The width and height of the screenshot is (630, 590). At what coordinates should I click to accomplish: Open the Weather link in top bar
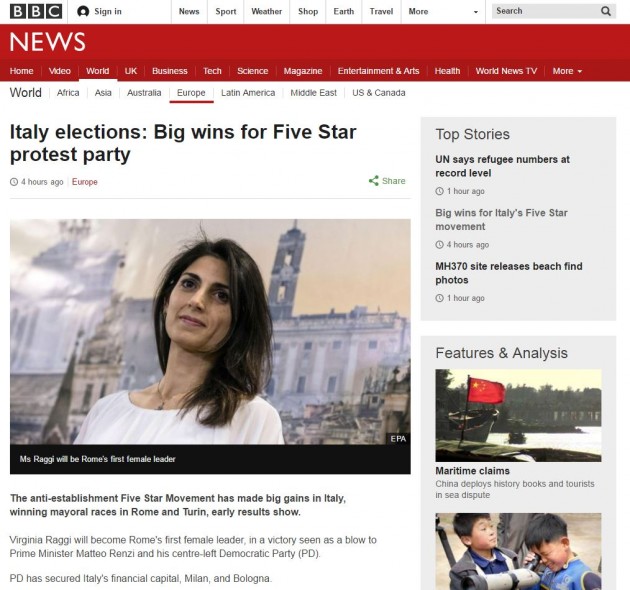(267, 12)
